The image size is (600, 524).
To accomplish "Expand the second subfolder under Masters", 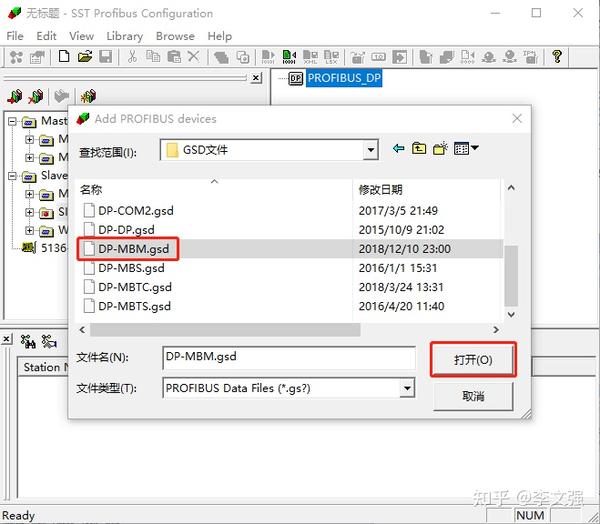I will [x=29, y=157].
